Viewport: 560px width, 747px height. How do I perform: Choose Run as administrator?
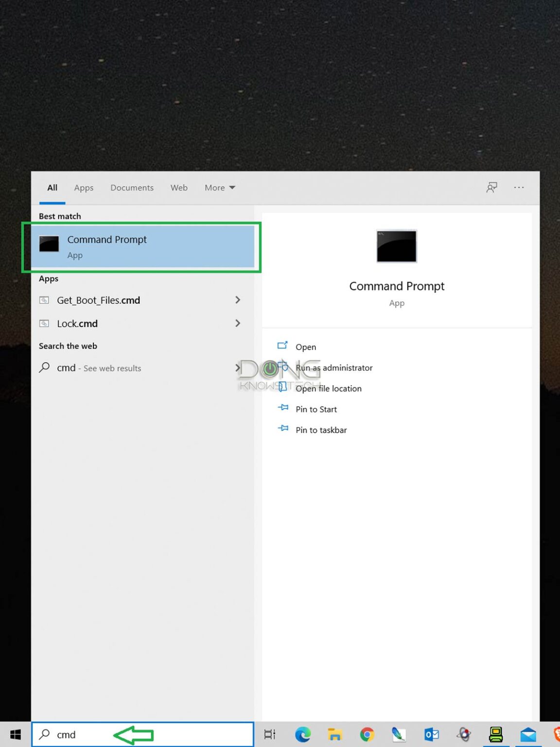click(334, 368)
